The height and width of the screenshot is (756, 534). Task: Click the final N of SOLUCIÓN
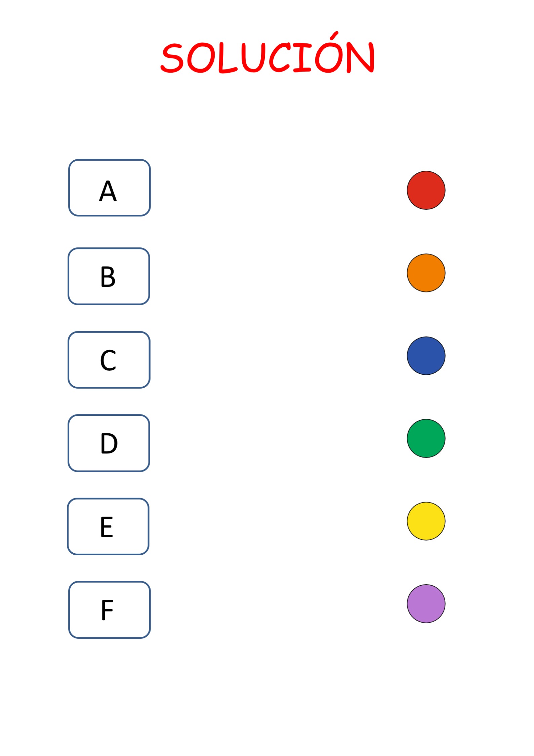pos(360,57)
